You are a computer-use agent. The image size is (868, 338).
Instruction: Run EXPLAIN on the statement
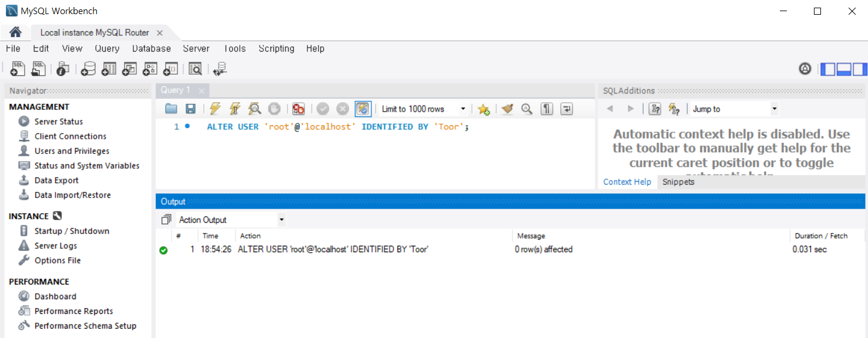pyautogui.click(x=254, y=109)
